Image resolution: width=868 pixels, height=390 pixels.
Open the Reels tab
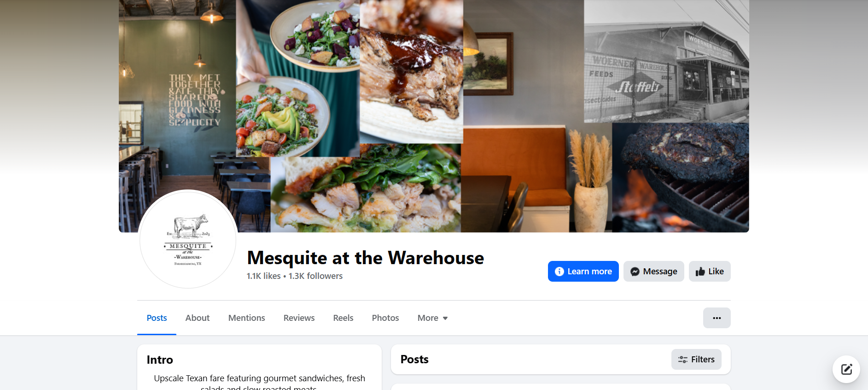pos(344,318)
